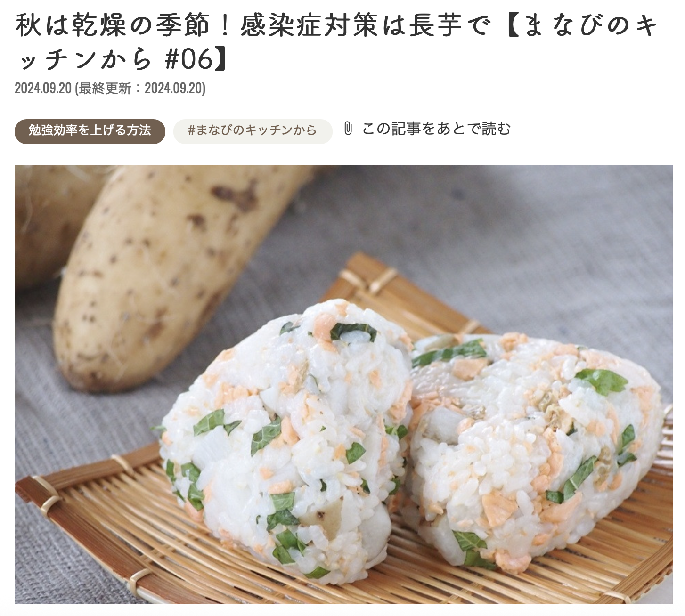The image size is (685, 616).
Task: Open the 勉強効率を上げる方法 category tag
Action: click(90, 130)
